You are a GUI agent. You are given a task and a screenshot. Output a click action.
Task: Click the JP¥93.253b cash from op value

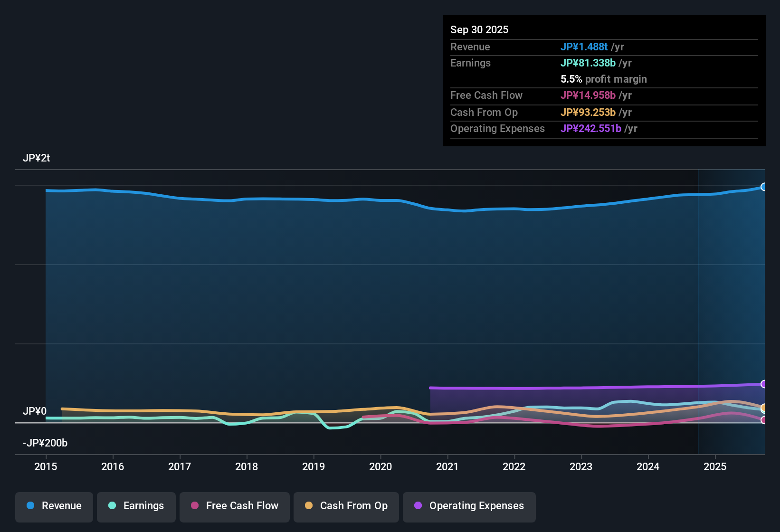588,113
